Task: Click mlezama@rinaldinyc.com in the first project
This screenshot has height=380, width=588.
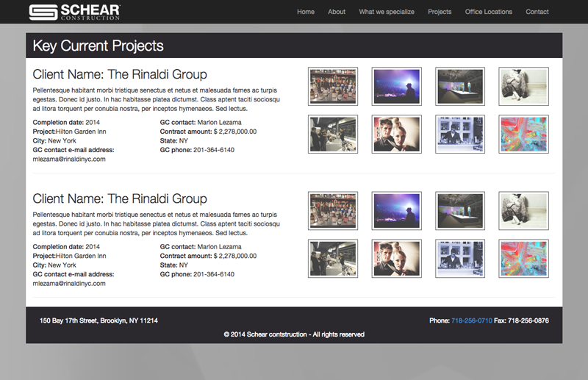Action: tap(69, 159)
